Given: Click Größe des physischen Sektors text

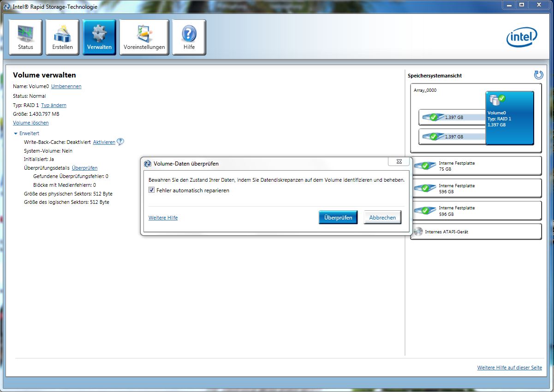Looking at the screenshot, I should [68, 194].
